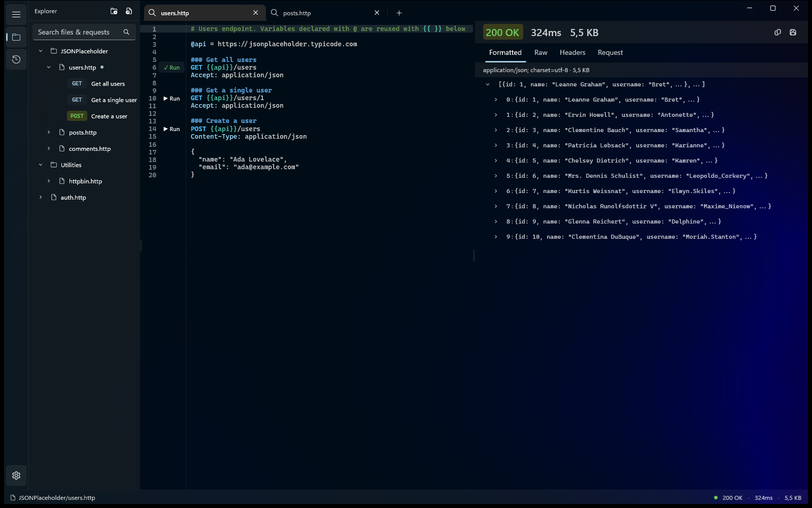Click the @api variable declaration line
Image resolution: width=812 pixels, height=508 pixels.
274,44
